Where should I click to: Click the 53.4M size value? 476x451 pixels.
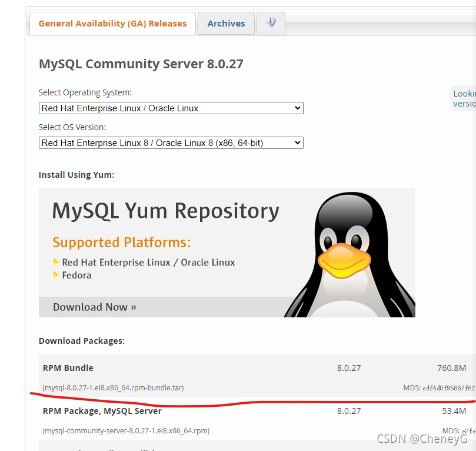(x=454, y=411)
